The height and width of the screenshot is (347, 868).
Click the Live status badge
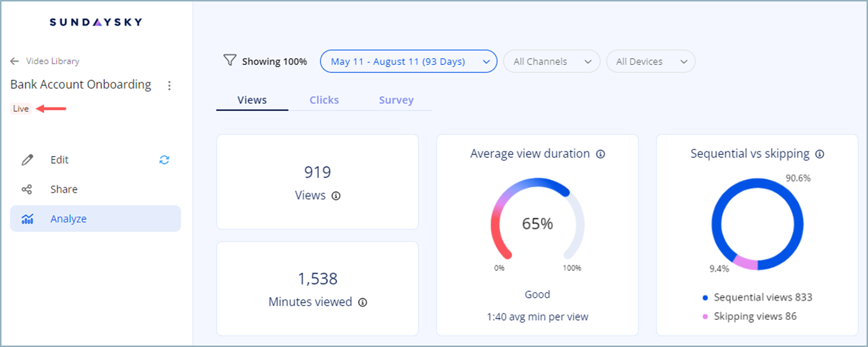tap(21, 109)
